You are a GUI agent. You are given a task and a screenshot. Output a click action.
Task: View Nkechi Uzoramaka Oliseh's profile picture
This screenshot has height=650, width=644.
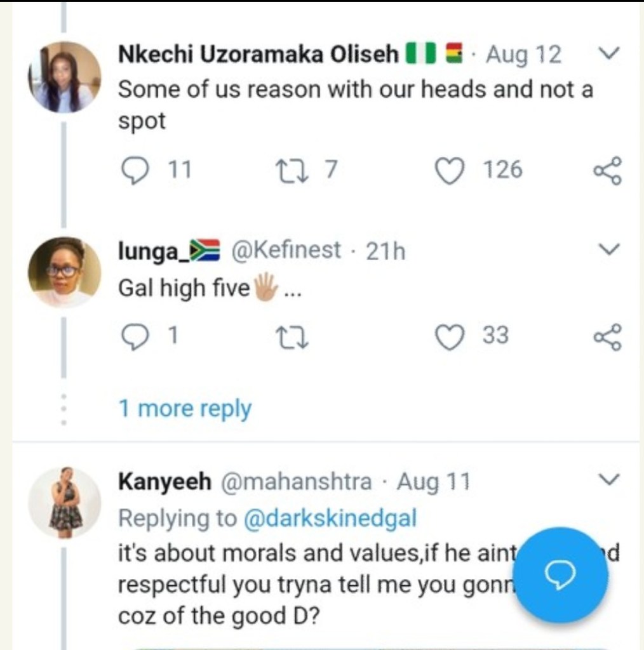point(64,78)
